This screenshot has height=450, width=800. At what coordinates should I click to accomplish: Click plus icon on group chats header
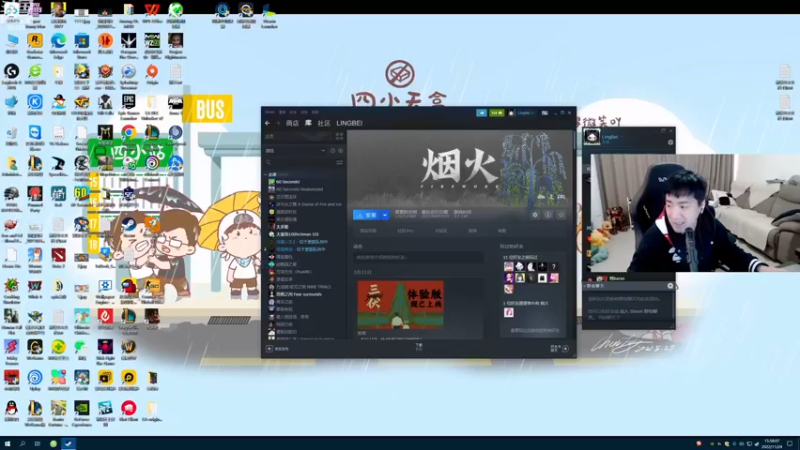[x=670, y=286]
